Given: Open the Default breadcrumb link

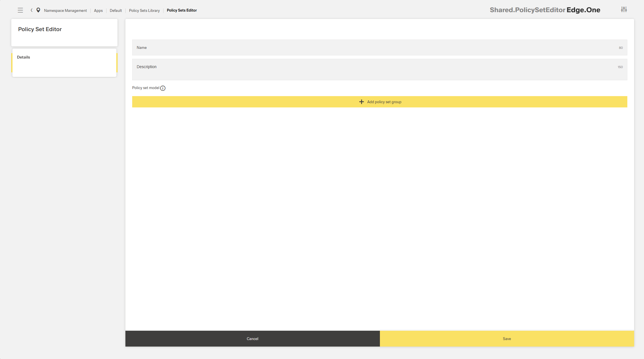Looking at the screenshot, I should click(116, 10).
